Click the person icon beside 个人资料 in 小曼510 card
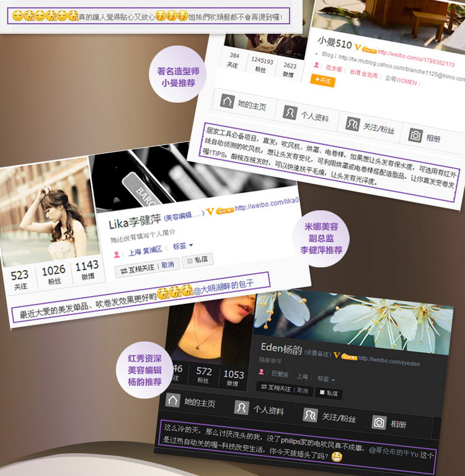Viewport: 465px width, 476px height. pos(290,112)
